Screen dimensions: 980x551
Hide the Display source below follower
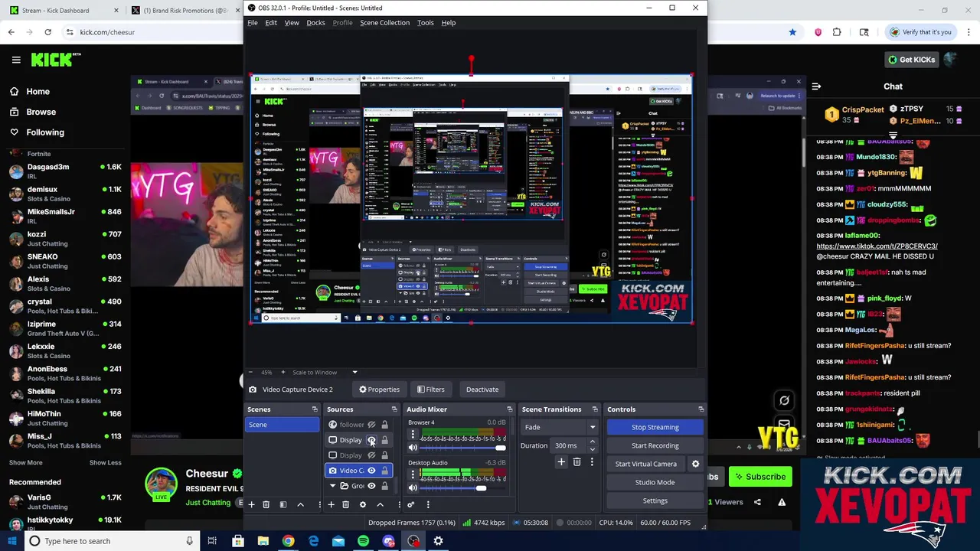coord(371,440)
